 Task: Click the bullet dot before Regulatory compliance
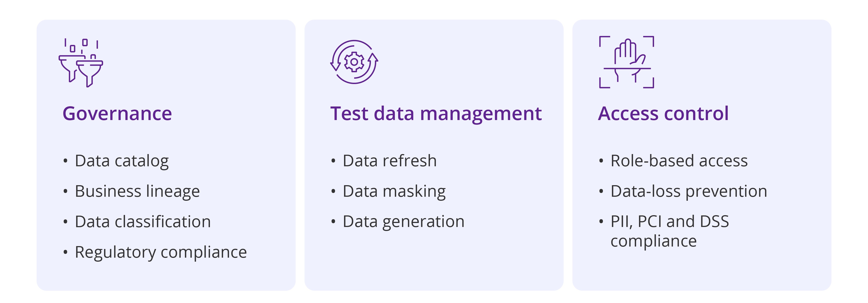(x=65, y=252)
